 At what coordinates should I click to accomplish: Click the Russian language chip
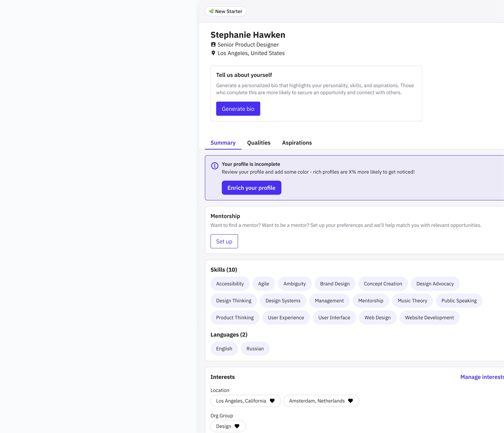click(255, 349)
